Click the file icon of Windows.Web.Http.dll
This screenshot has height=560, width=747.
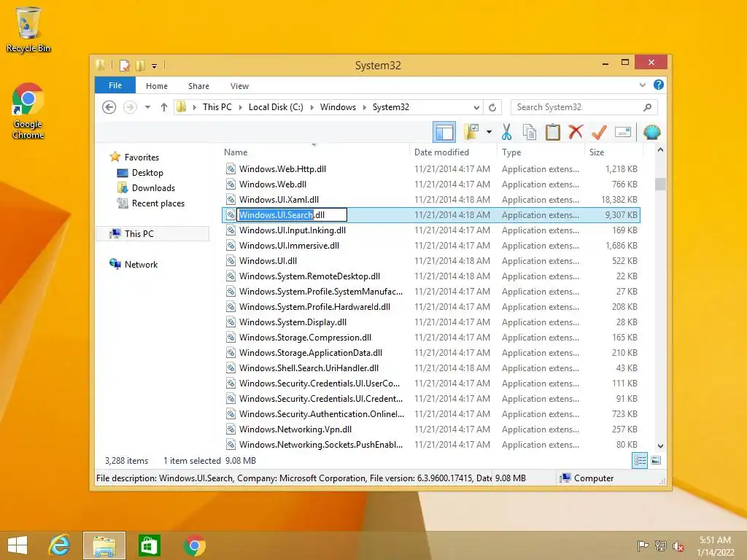tap(231, 168)
